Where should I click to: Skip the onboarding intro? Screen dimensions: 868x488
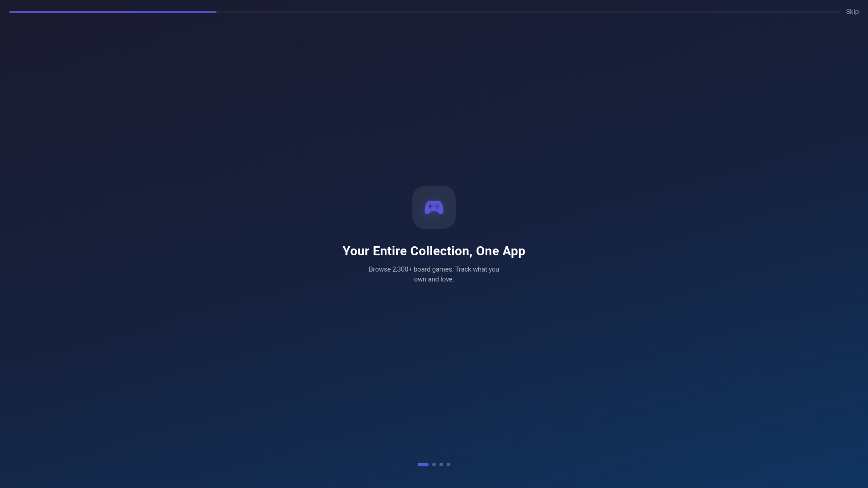[852, 12]
